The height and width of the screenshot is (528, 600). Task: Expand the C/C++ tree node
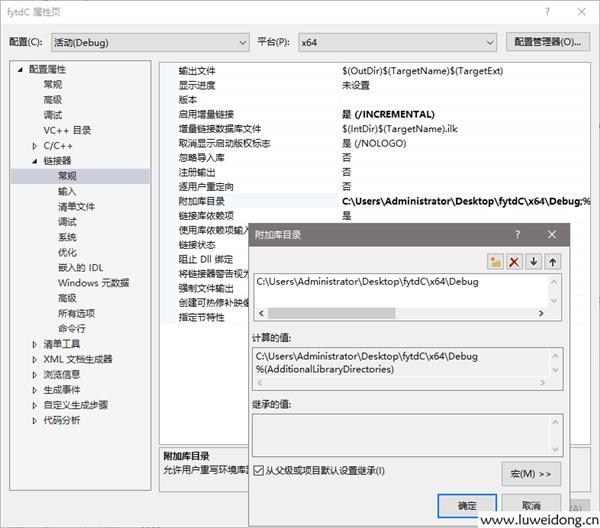(36, 146)
